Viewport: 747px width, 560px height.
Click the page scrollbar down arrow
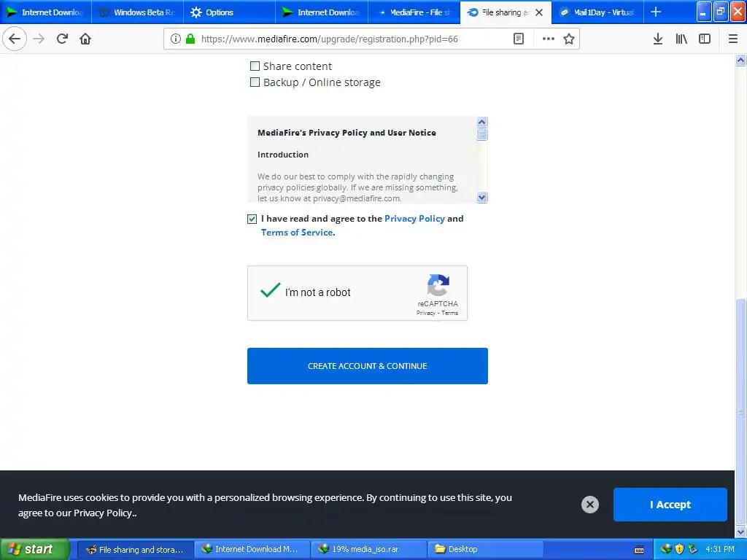click(x=740, y=532)
